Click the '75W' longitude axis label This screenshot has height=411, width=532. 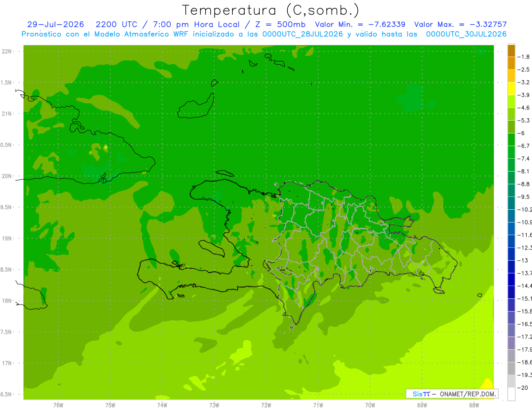[x=110, y=405]
